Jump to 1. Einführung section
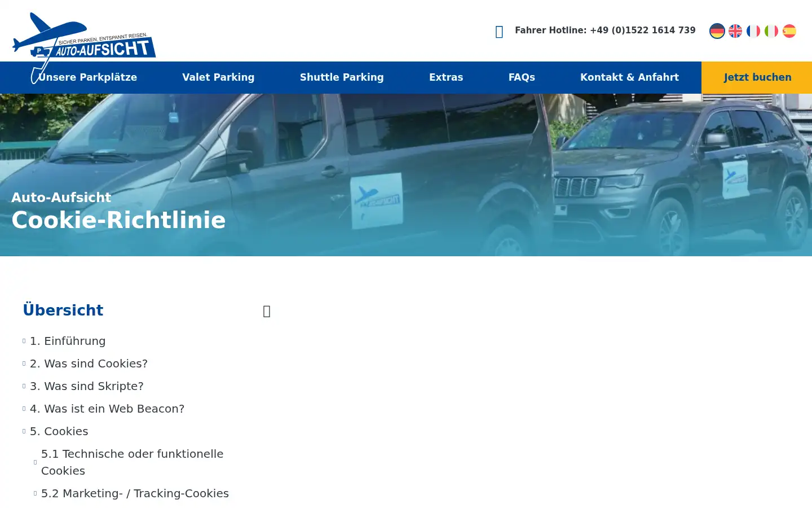 [x=68, y=341]
